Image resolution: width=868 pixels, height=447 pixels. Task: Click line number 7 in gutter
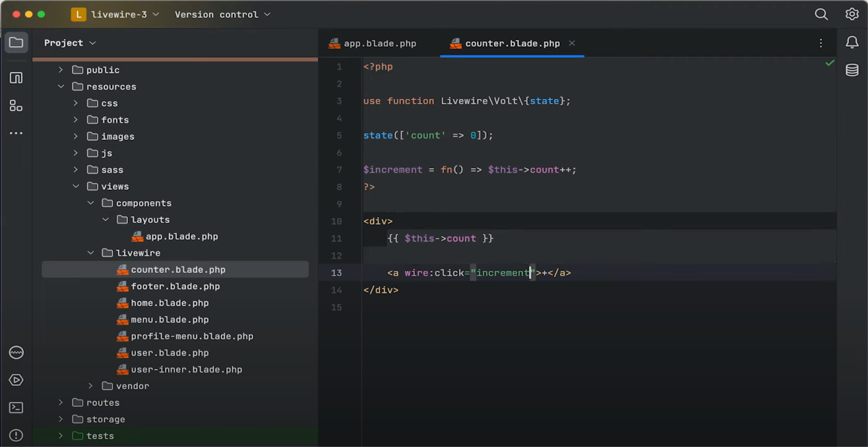(x=340, y=170)
